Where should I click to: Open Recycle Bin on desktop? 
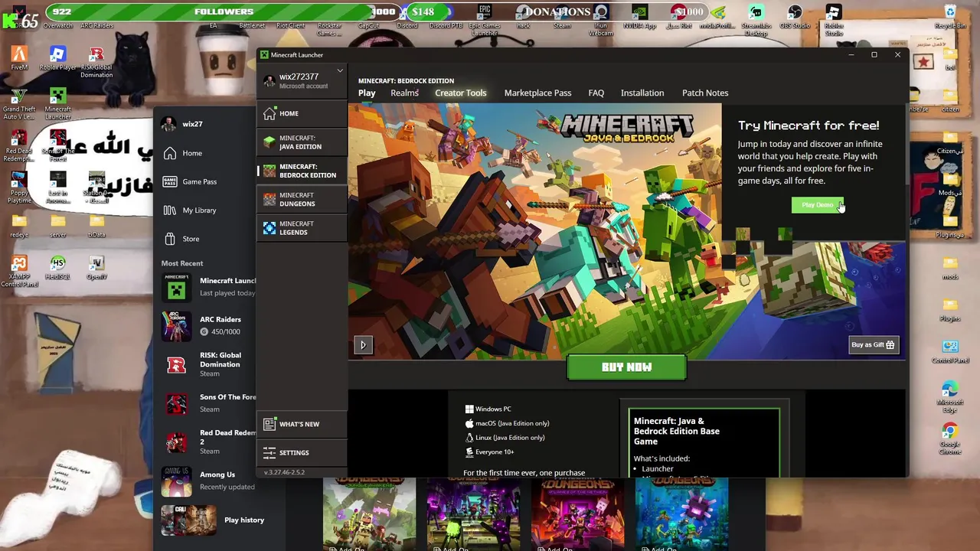950,17
